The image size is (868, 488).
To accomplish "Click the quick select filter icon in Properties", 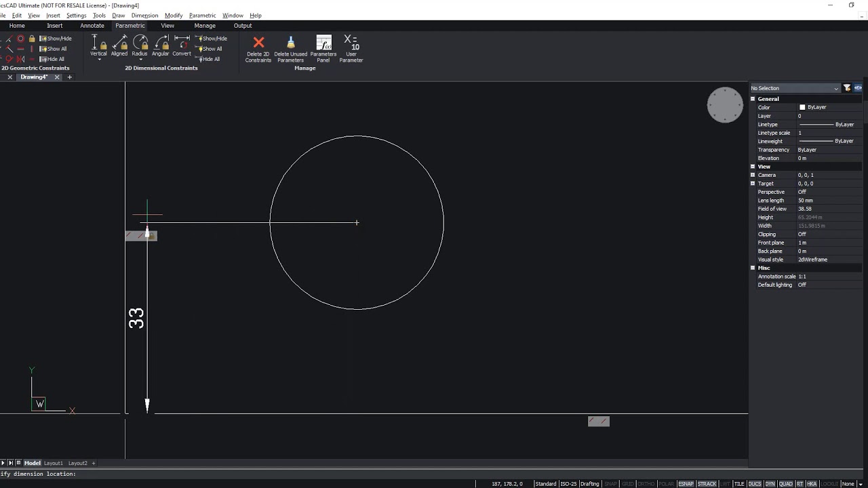I will 847,88.
